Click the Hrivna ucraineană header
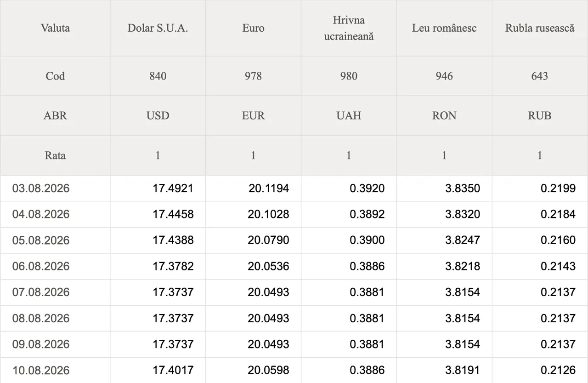Image resolution: width=588 pixels, height=383 pixels. coord(349,28)
